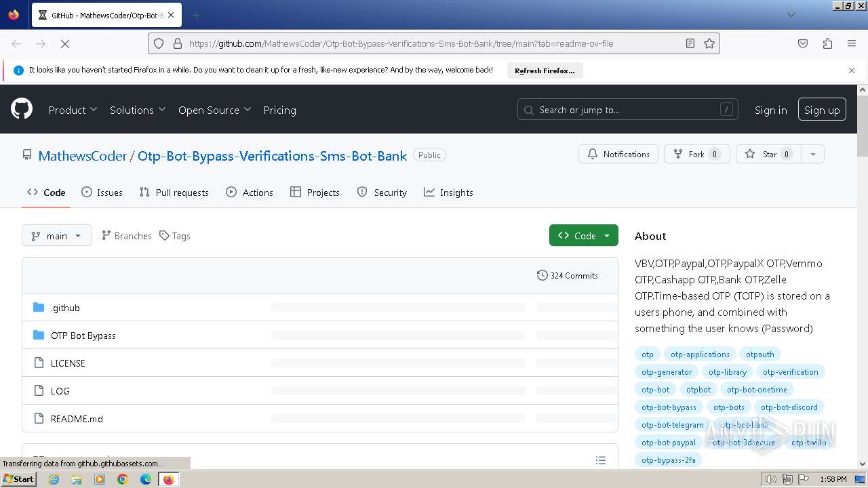Click the page vertical scrollbar
The image size is (868, 488).
(x=863, y=277)
